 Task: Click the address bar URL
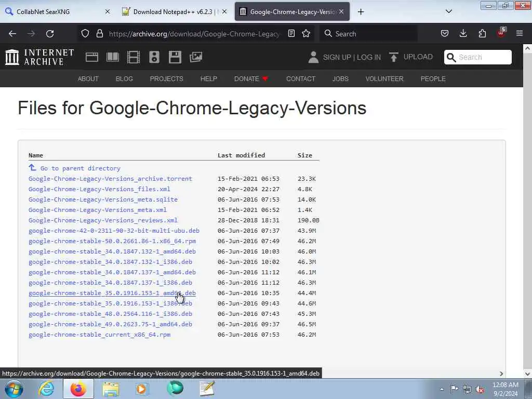pyautogui.click(x=194, y=34)
